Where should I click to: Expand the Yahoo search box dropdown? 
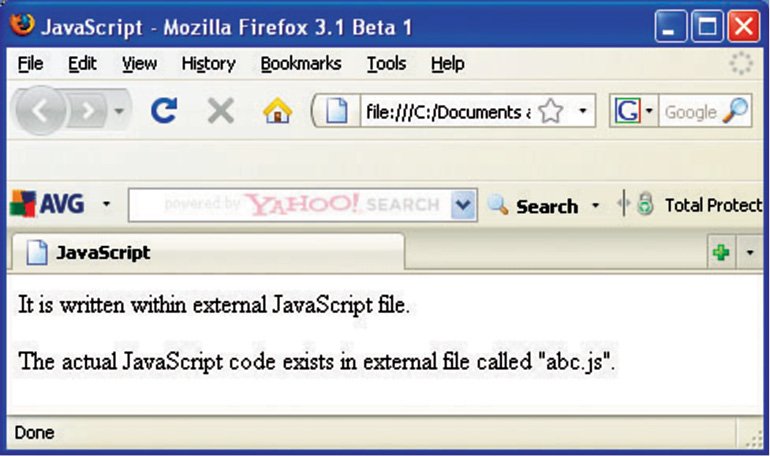(462, 205)
